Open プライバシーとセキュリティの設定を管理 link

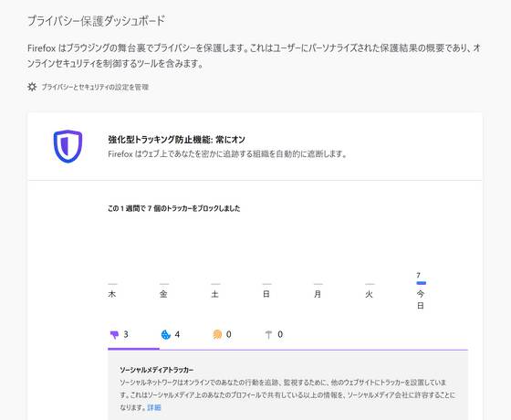coord(95,87)
